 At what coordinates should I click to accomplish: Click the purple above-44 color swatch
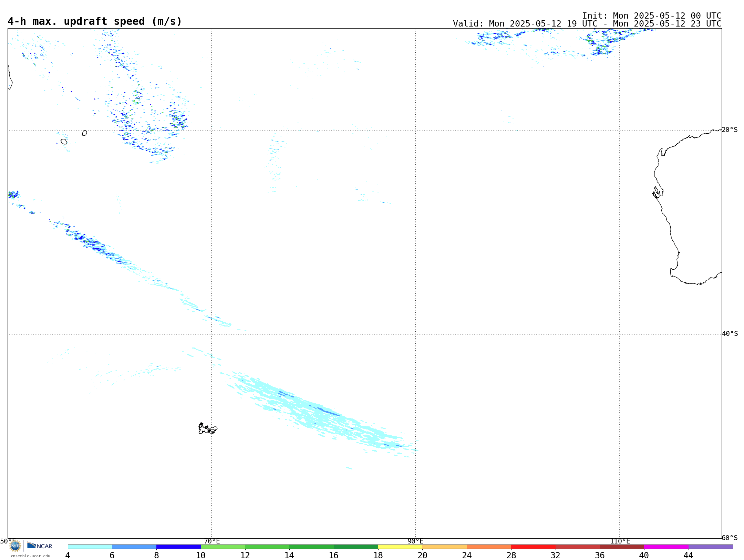click(711, 547)
